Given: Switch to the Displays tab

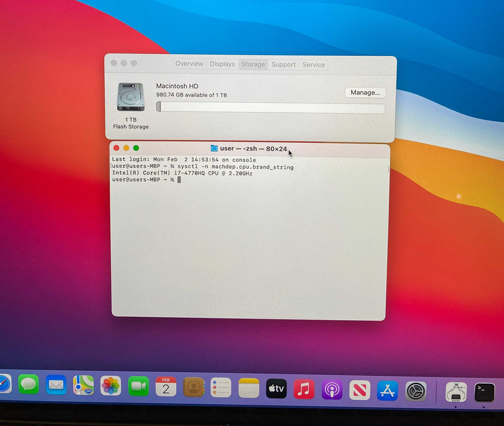Looking at the screenshot, I should [x=222, y=64].
